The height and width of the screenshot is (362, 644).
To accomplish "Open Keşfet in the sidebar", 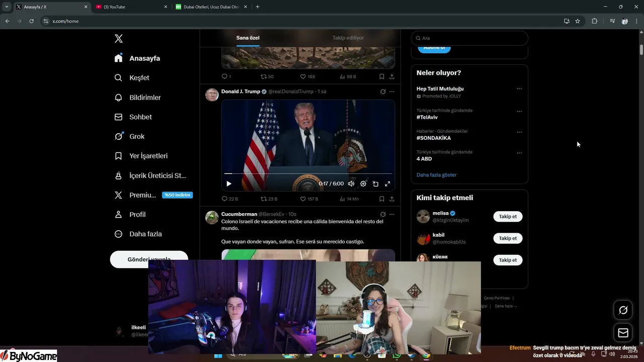I will 132,78.
